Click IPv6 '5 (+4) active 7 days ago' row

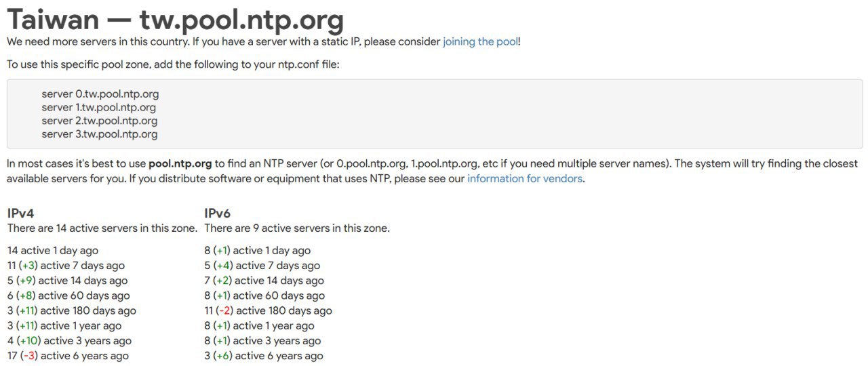point(262,266)
